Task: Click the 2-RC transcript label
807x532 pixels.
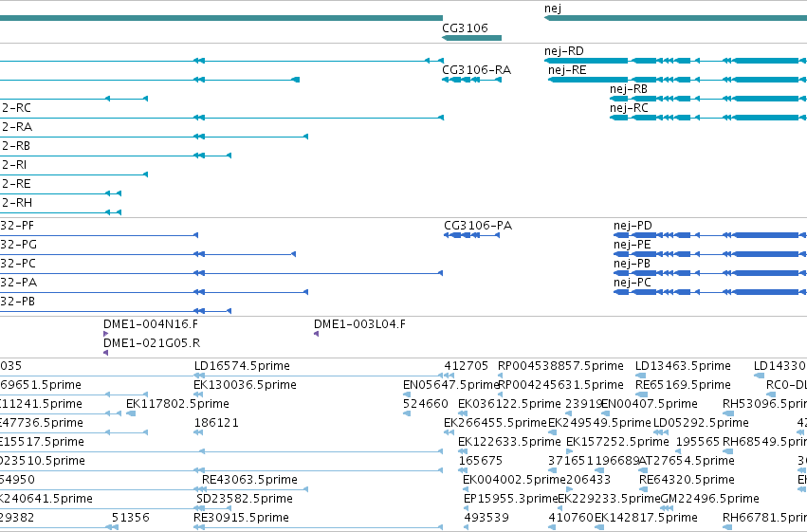Action: [x=16, y=108]
